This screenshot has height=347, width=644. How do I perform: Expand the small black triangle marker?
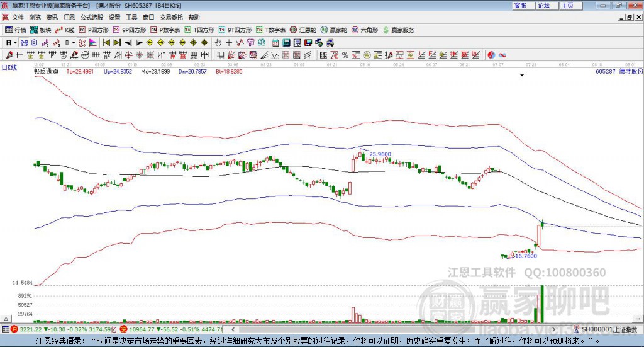522,75
